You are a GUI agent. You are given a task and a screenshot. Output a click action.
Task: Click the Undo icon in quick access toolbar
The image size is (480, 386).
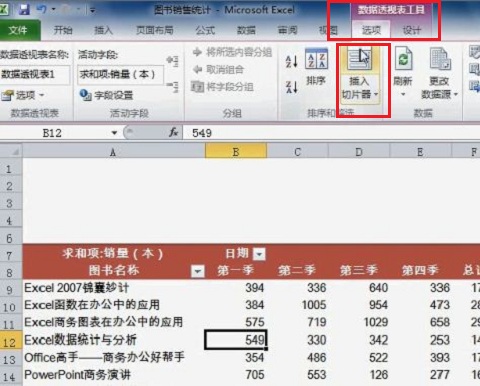[x=42, y=9]
